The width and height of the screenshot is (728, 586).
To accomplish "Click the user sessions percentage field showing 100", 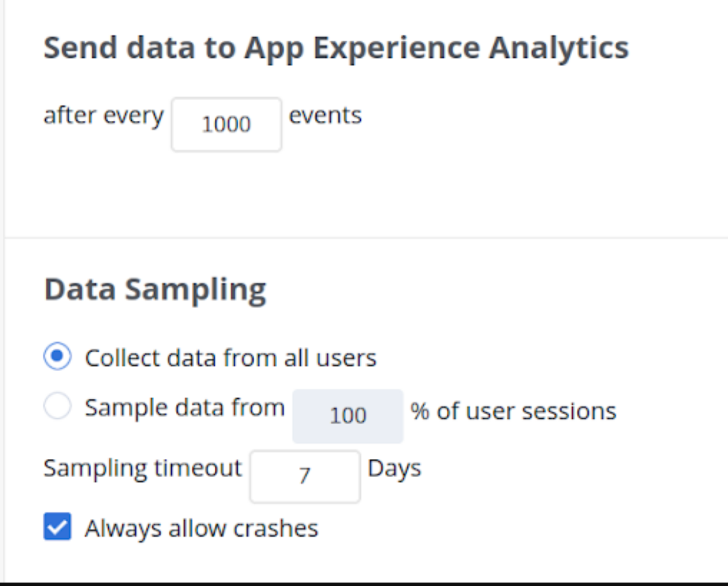I will click(348, 415).
